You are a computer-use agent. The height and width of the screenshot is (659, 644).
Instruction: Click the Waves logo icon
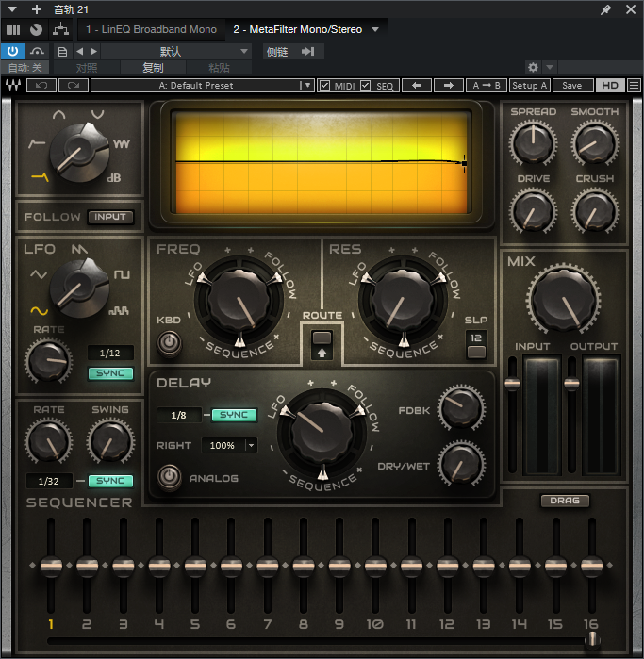(13, 85)
